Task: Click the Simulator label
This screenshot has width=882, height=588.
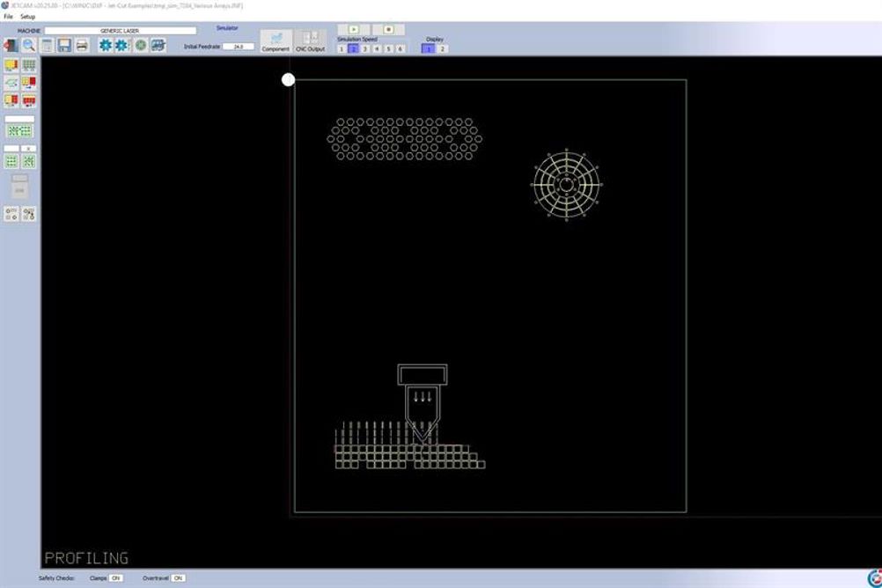Action: [227, 27]
